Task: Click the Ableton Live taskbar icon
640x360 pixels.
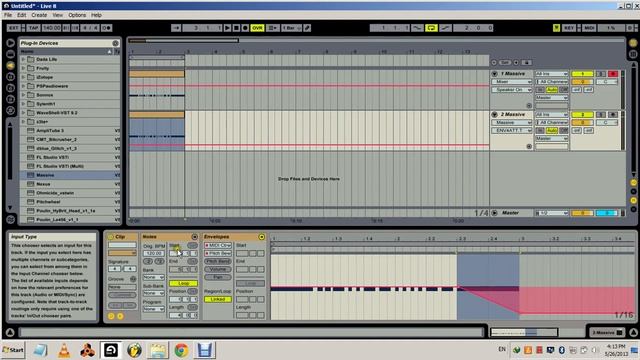Action: click(x=111, y=350)
